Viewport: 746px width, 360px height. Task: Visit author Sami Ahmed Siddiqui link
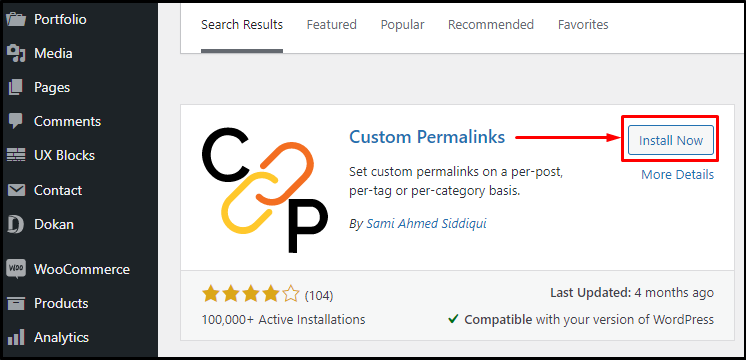426,223
